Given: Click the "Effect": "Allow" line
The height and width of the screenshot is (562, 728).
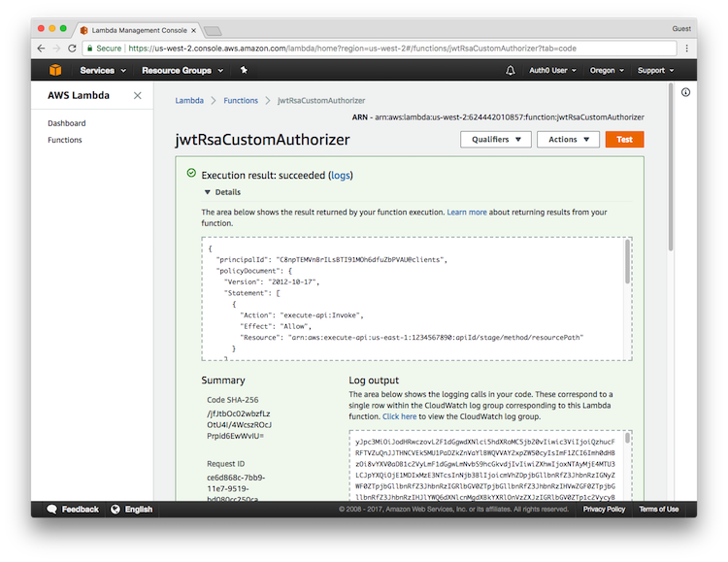Looking at the screenshot, I should pos(276,326).
